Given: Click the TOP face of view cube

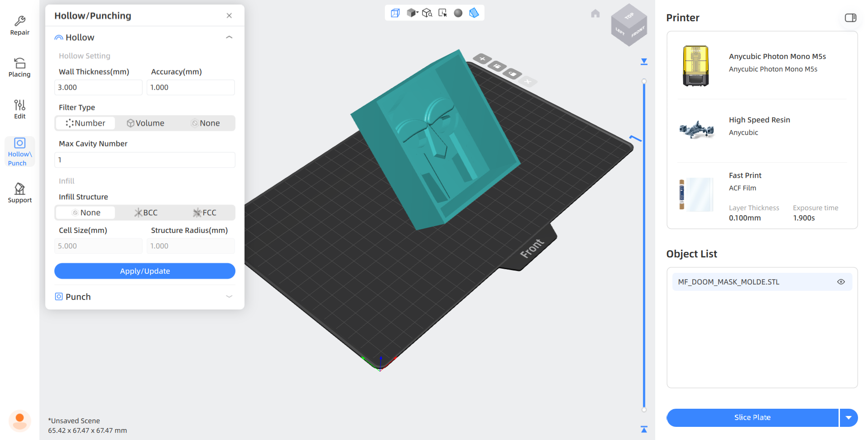Looking at the screenshot, I should (x=629, y=16).
